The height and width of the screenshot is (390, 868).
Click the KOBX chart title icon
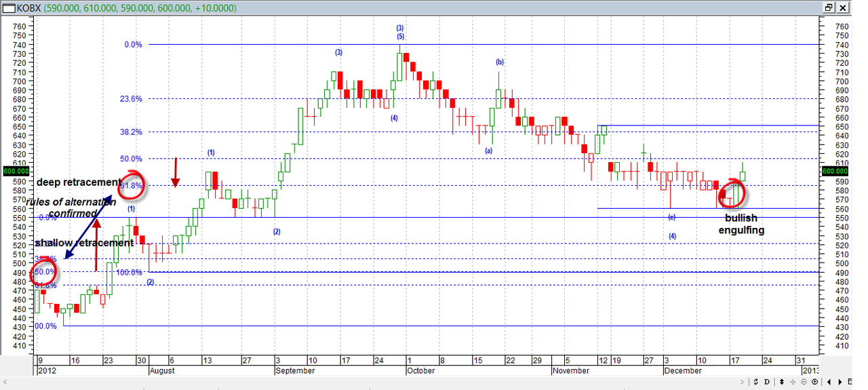click(8, 7)
